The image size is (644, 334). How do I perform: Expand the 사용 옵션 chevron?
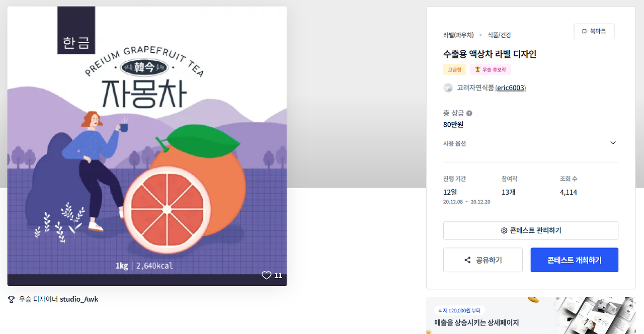point(613,143)
